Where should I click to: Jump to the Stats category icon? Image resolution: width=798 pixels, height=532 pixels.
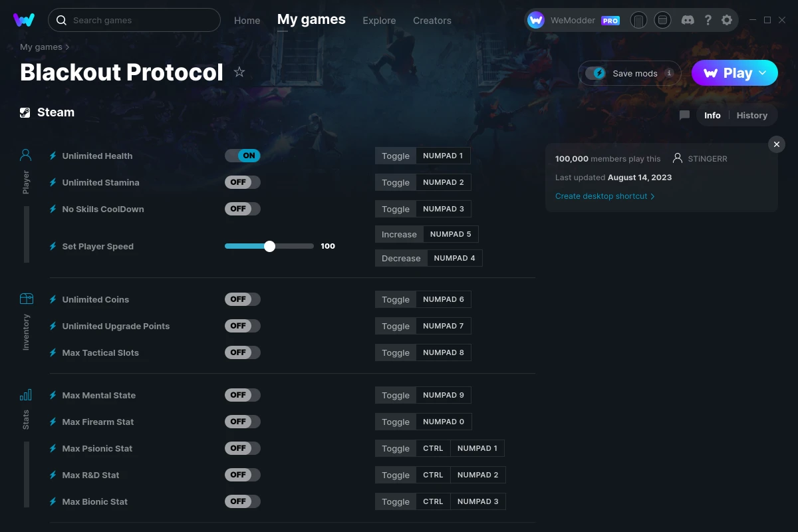tap(25, 395)
